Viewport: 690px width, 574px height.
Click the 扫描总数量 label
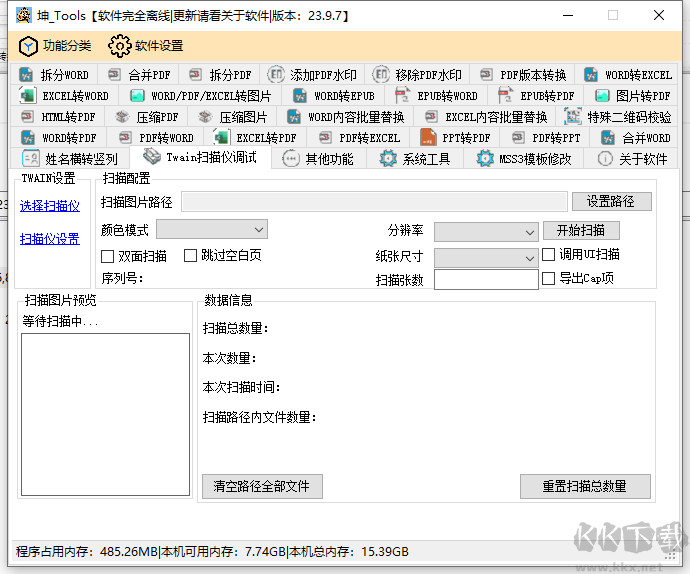(235, 328)
